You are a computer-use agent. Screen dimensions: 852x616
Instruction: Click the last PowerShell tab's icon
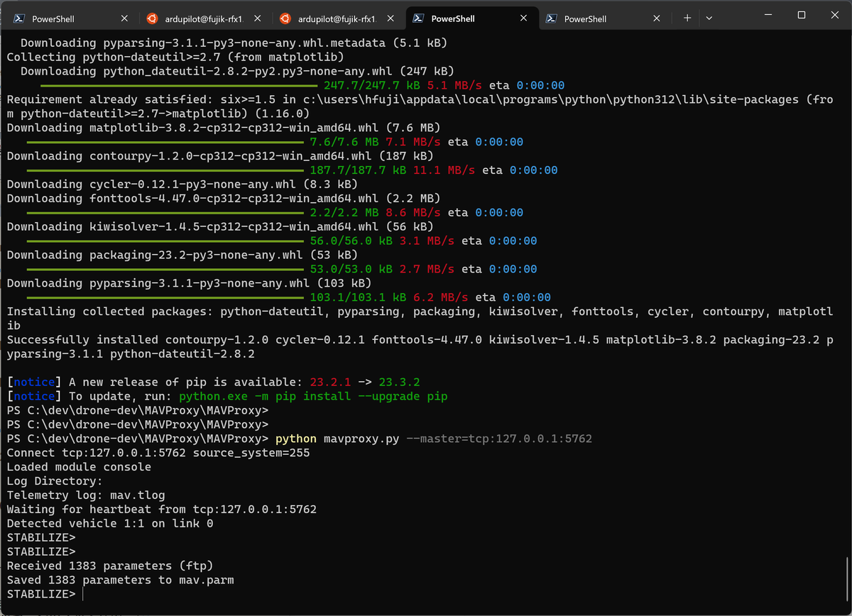[x=552, y=19]
